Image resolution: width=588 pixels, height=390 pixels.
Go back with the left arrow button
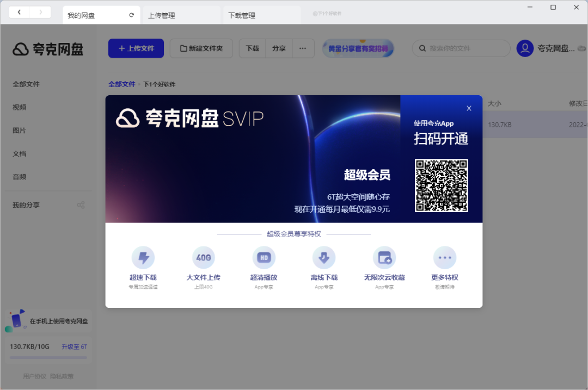coord(19,13)
